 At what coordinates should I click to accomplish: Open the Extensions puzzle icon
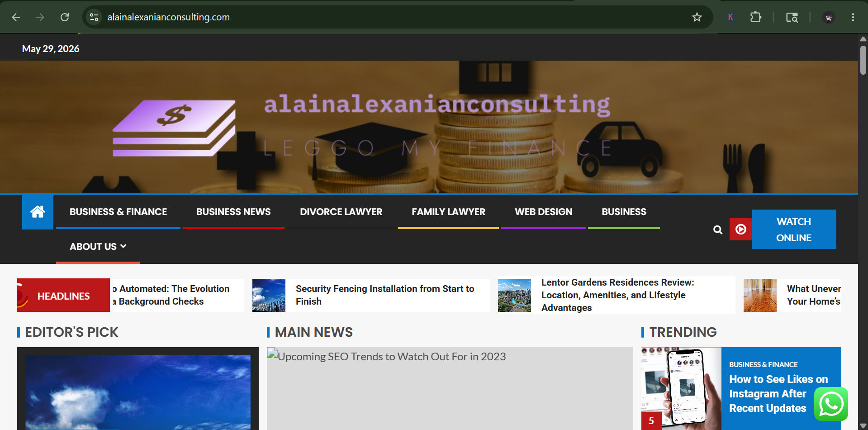[755, 17]
